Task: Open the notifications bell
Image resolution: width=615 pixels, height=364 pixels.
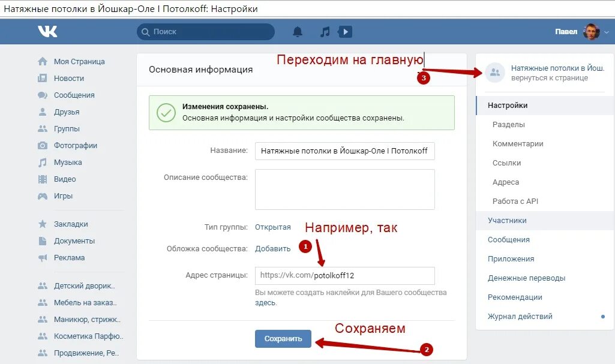Action: [298, 32]
